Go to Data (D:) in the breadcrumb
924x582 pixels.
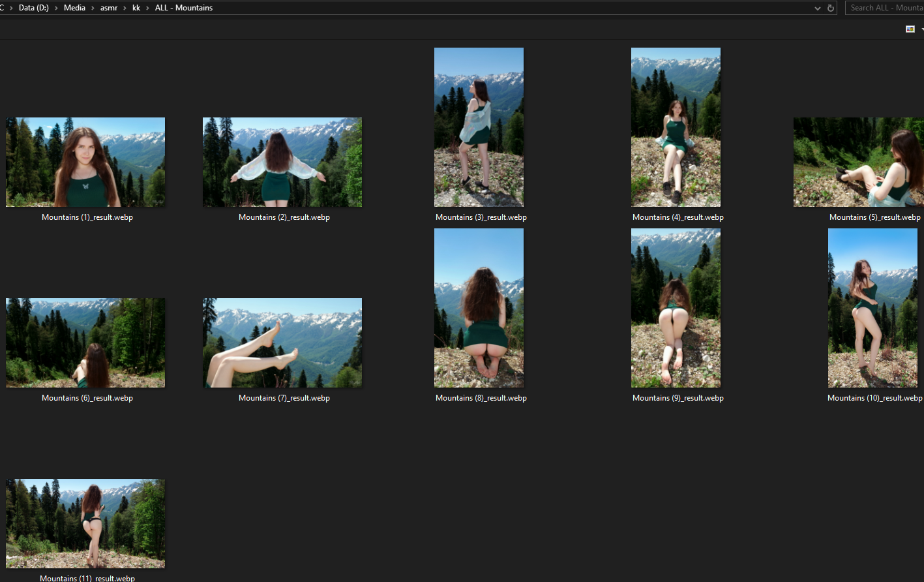coord(34,8)
